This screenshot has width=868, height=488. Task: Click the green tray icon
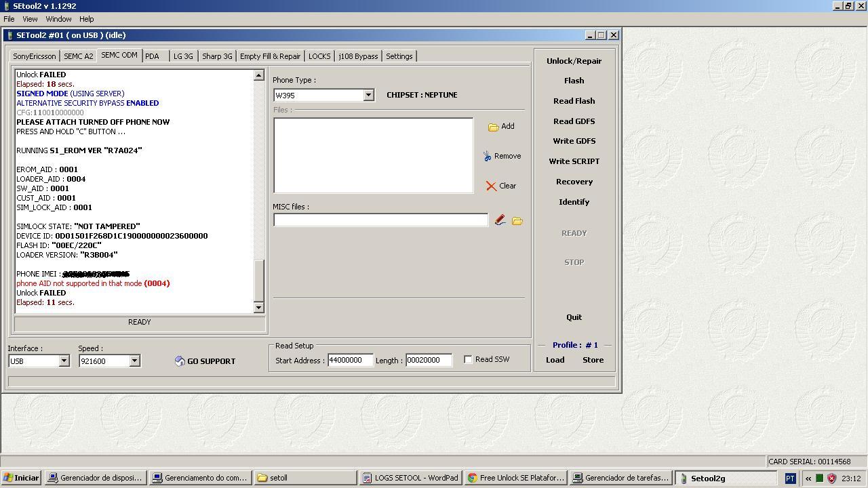[820, 479]
